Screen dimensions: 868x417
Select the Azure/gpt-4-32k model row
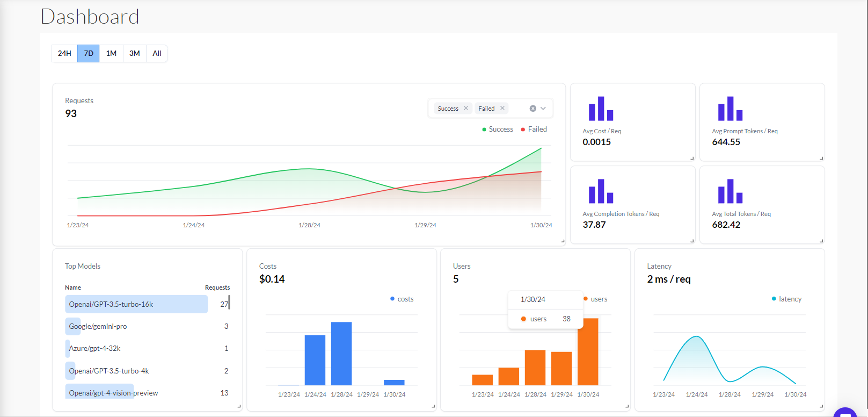coord(147,348)
